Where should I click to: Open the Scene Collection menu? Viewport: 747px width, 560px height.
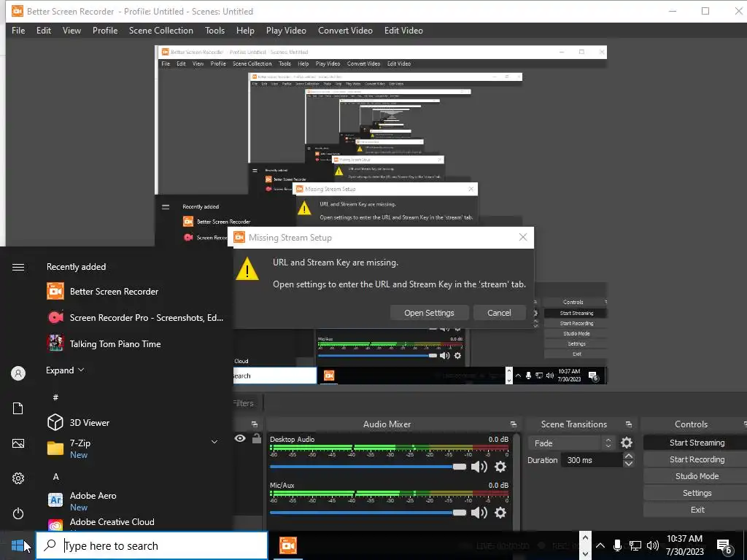tap(161, 31)
